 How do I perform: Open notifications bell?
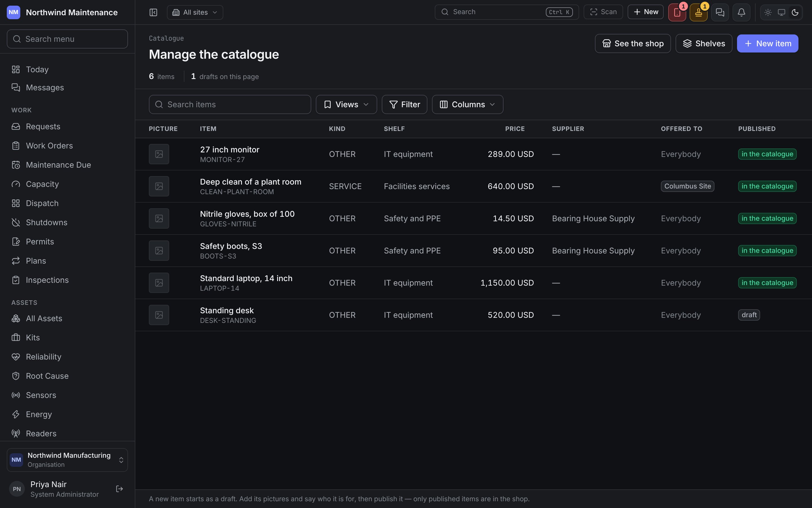tap(741, 12)
